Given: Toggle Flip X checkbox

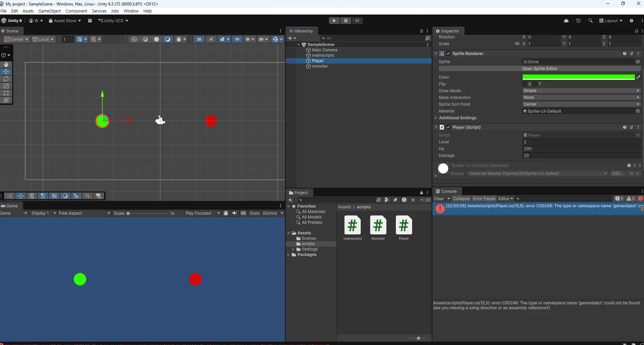Looking at the screenshot, I should [525, 84].
